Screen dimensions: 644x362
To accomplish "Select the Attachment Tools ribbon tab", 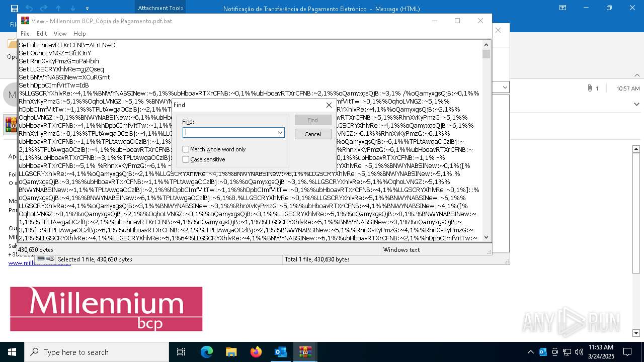I will coord(160,8).
